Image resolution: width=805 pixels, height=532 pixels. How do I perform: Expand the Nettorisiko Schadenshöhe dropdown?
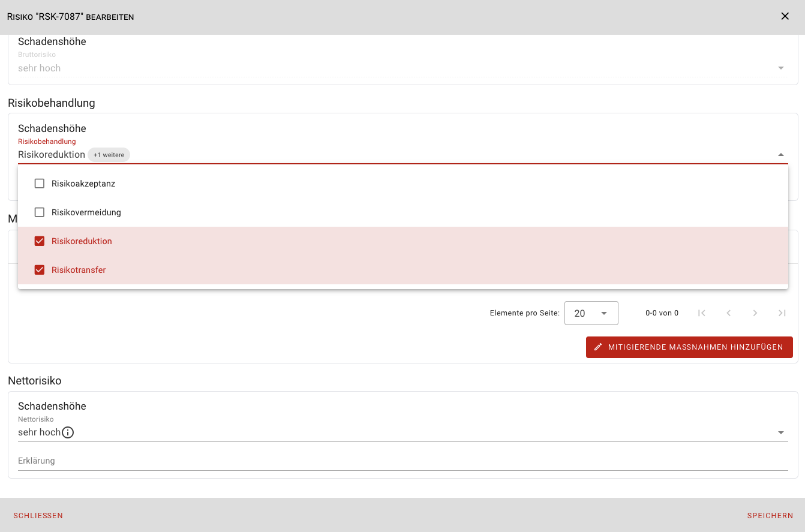(780, 432)
